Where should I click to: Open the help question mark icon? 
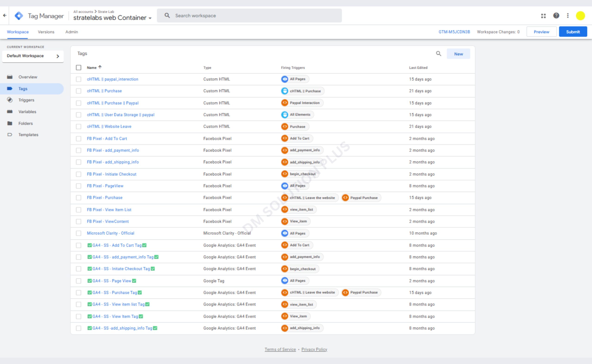click(556, 16)
